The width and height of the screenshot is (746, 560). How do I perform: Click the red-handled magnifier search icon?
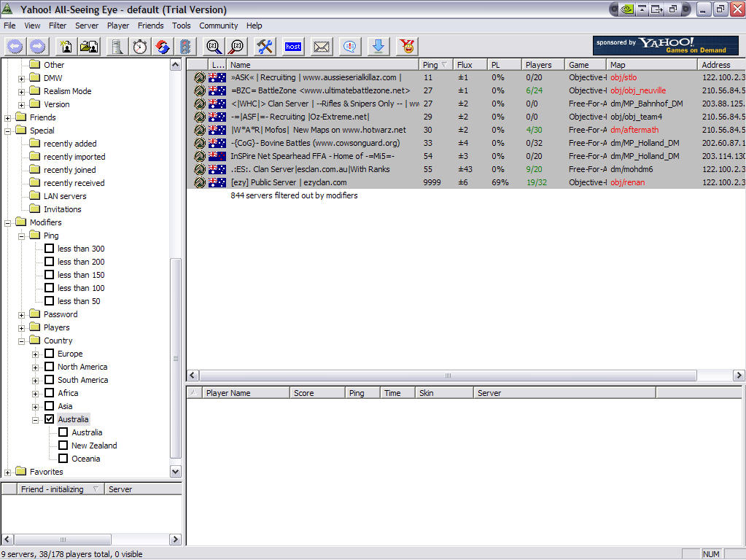click(x=236, y=46)
